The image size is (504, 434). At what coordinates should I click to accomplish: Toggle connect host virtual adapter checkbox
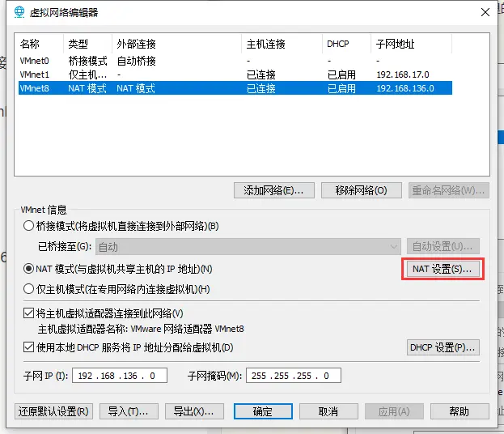(29, 313)
